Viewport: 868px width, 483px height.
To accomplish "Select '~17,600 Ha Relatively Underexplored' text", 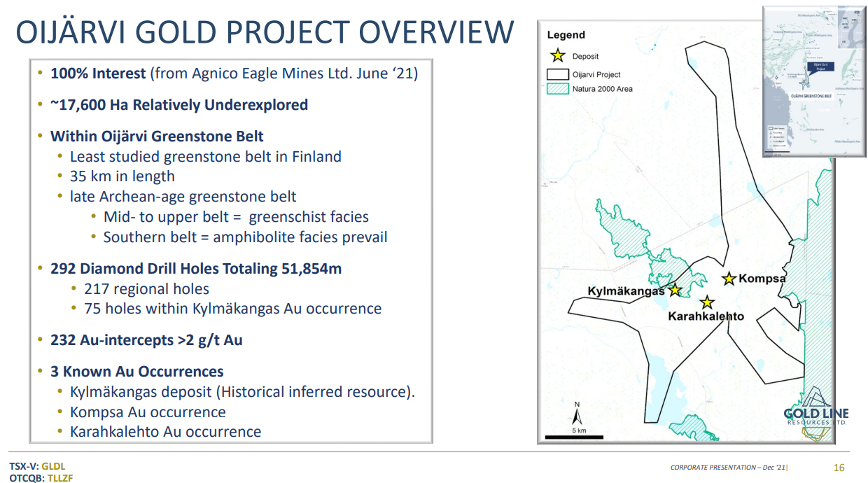I will click(x=179, y=105).
